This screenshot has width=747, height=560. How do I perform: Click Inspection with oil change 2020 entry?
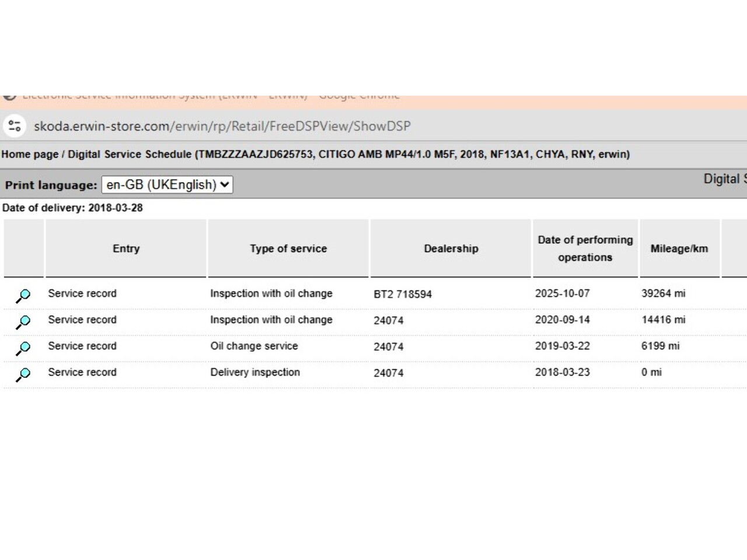coord(271,320)
